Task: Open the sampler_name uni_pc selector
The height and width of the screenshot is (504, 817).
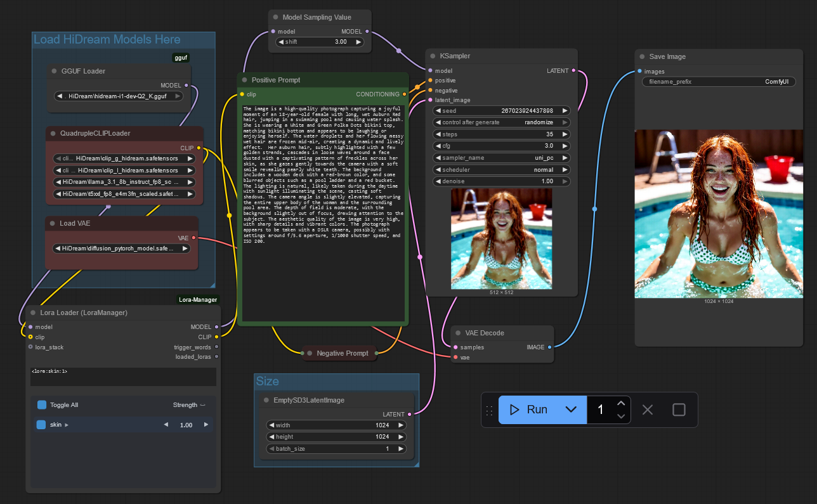Action: point(501,158)
